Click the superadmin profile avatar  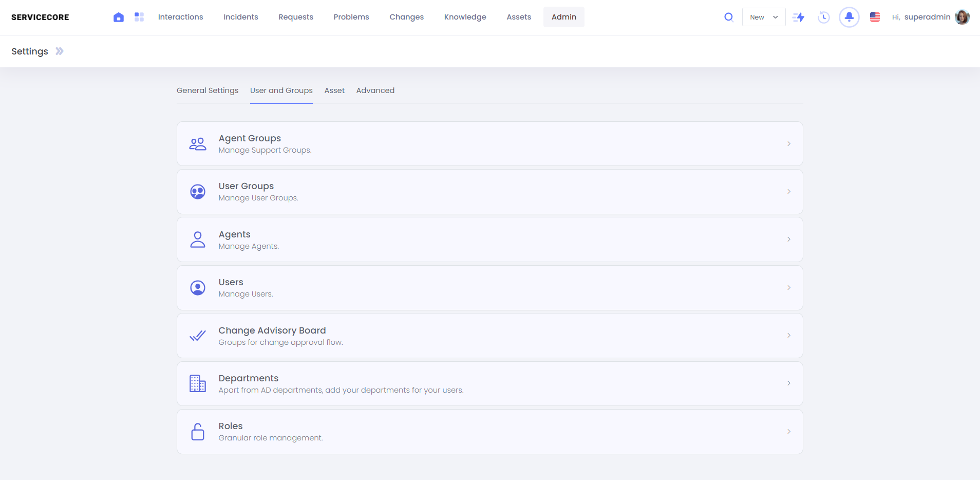962,17
